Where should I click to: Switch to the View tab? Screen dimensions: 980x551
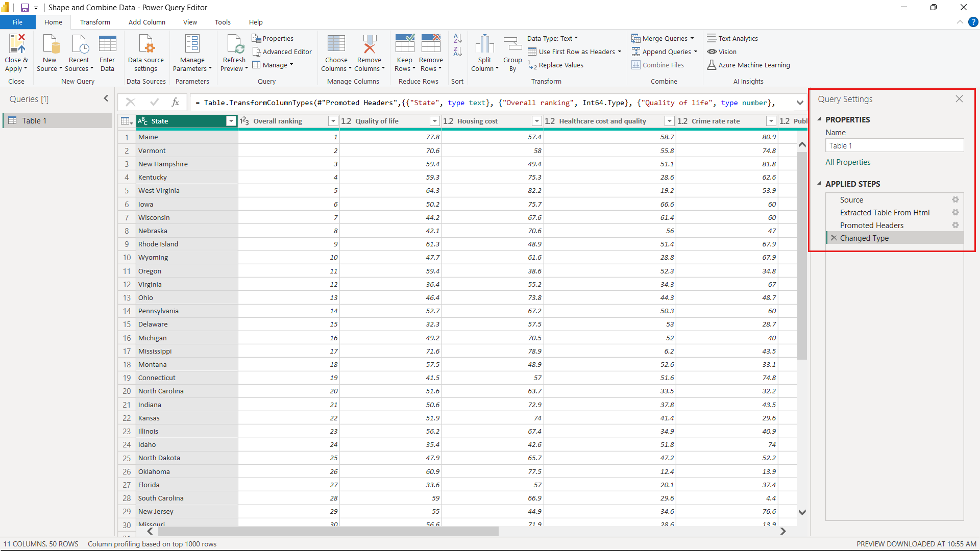(190, 22)
